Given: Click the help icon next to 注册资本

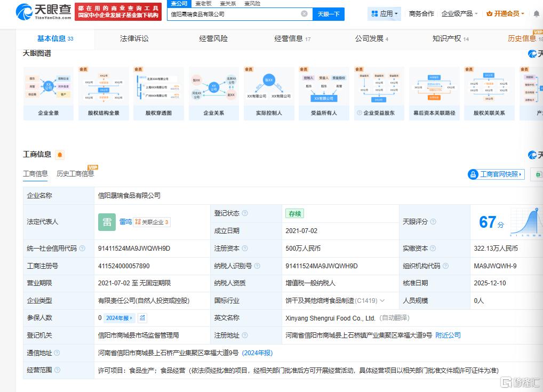Looking at the screenshot, I should click(x=245, y=249).
